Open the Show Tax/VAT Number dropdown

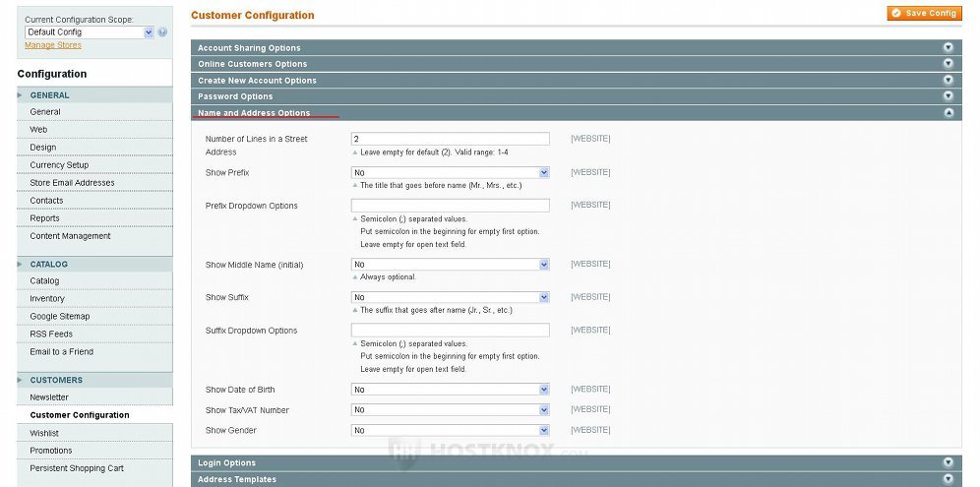tap(450, 410)
